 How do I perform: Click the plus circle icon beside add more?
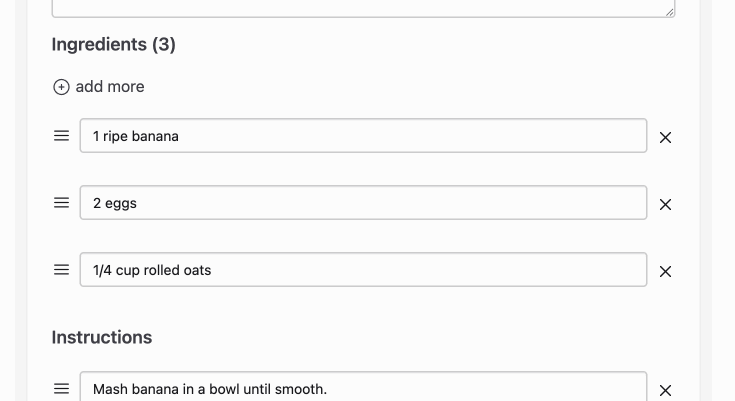[61, 87]
